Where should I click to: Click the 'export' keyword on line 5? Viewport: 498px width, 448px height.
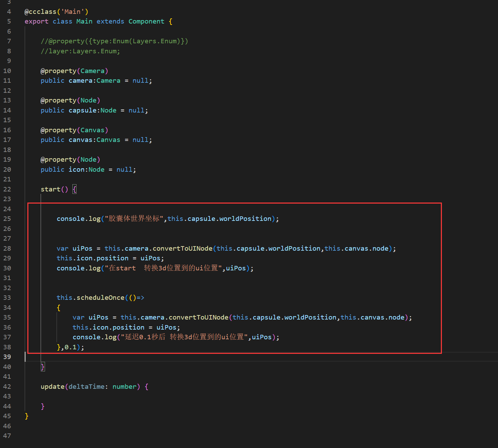[36, 21]
